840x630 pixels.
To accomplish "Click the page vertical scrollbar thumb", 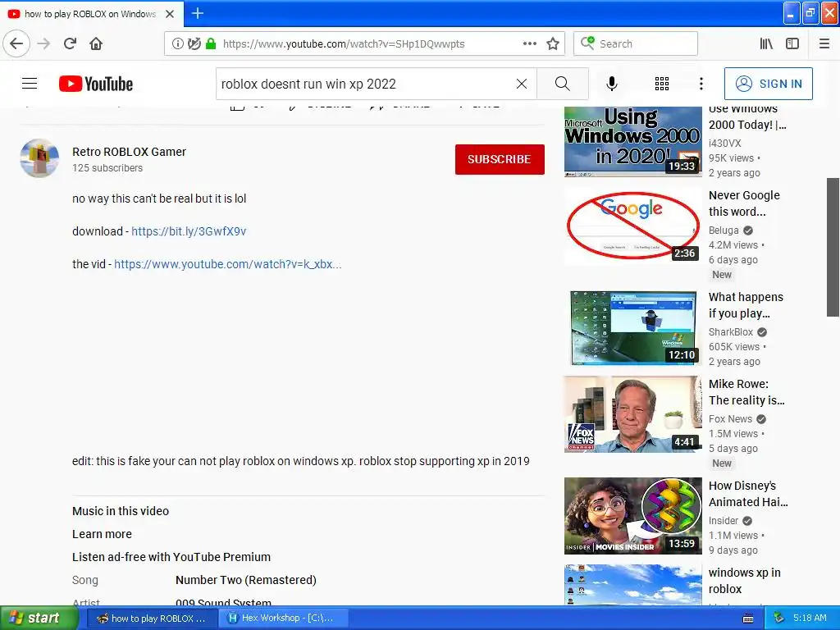I will pyautogui.click(x=833, y=247).
